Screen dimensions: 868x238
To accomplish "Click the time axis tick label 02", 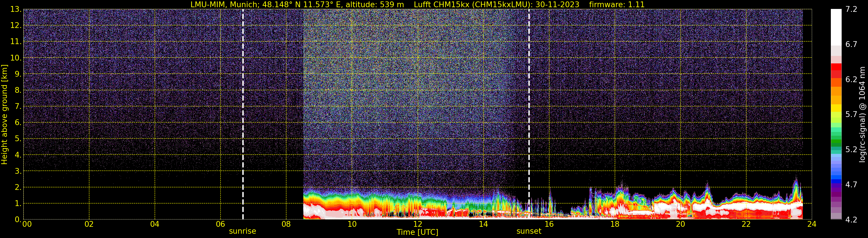I will click(89, 224).
